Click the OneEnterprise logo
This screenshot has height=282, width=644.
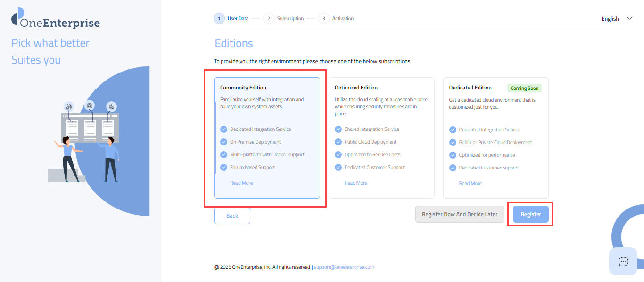point(56,20)
